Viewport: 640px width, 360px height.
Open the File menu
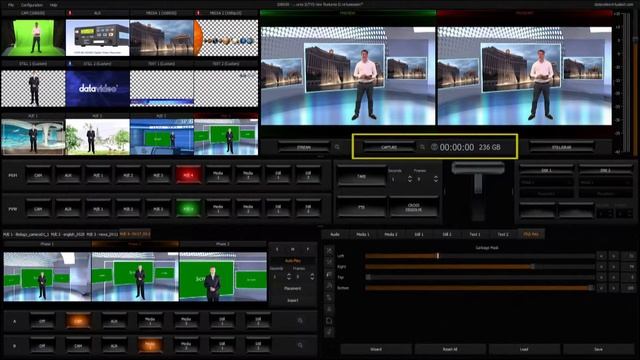[x=11, y=5]
